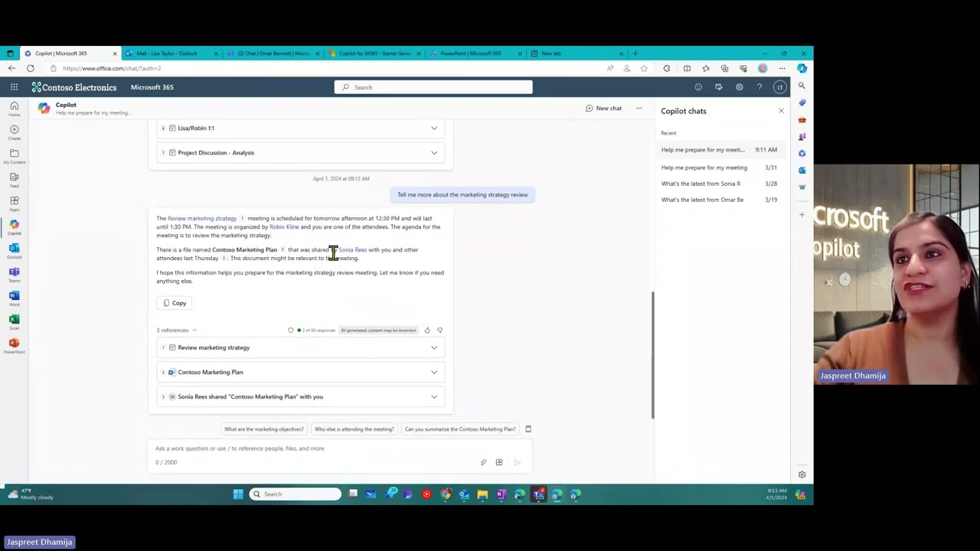Open chat Help me prepare dated 3/31

pyautogui.click(x=719, y=168)
